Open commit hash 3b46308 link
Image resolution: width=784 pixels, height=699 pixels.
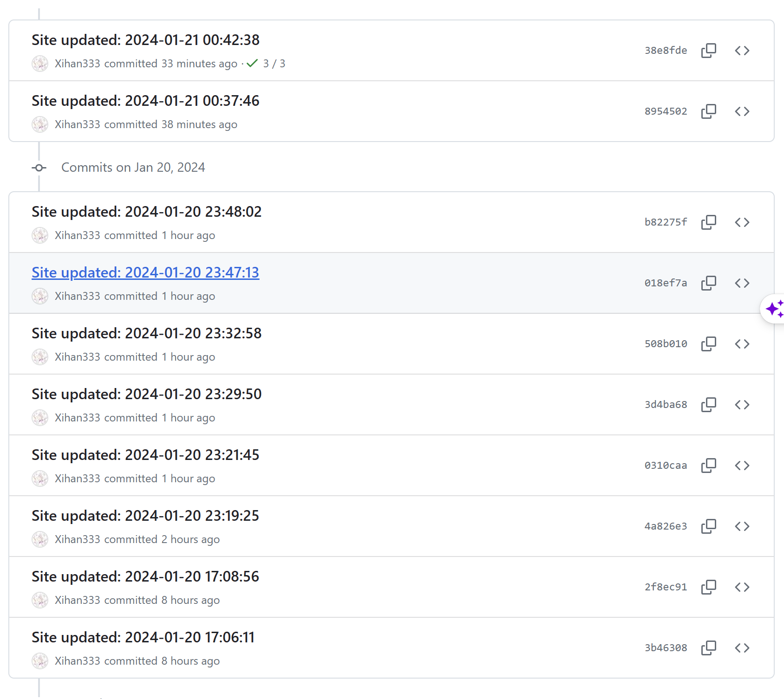tap(666, 647)
